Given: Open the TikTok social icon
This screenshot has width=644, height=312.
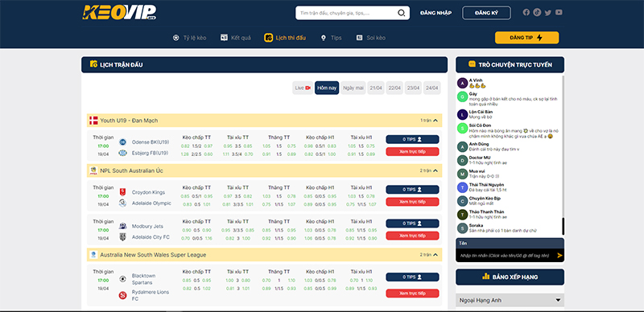Looking at the screenshot, I should (x=537, y=12).
